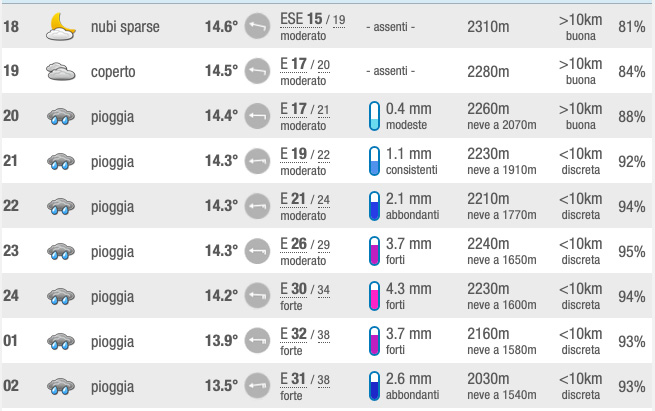Click the E 26 wind speed value

[x=293, y=244]
